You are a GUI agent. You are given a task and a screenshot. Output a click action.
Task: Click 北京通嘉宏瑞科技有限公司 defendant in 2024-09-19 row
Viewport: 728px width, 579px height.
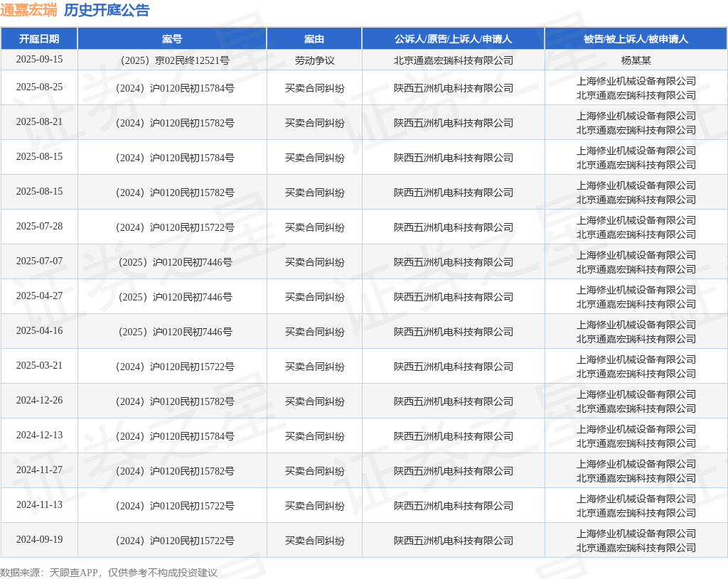(636, 548)
